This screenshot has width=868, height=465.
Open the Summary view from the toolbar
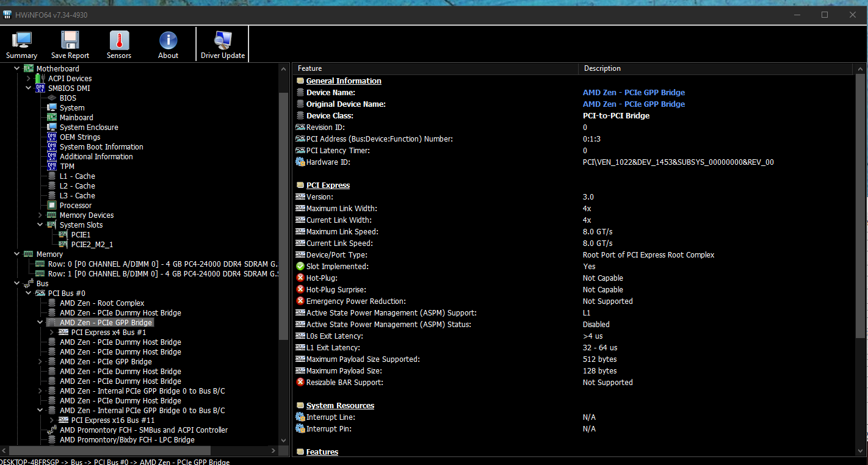point(22,45)
